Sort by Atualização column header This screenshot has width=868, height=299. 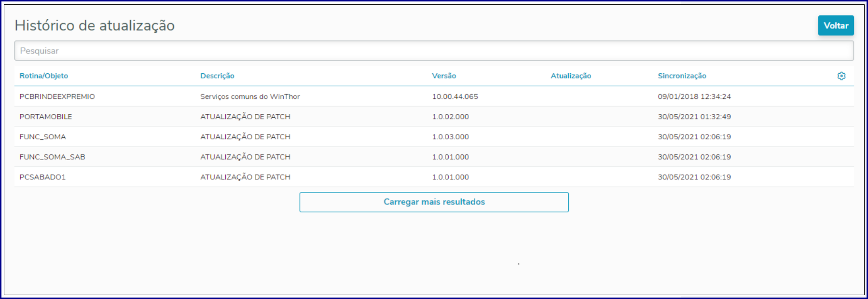[x=571, y=76]
